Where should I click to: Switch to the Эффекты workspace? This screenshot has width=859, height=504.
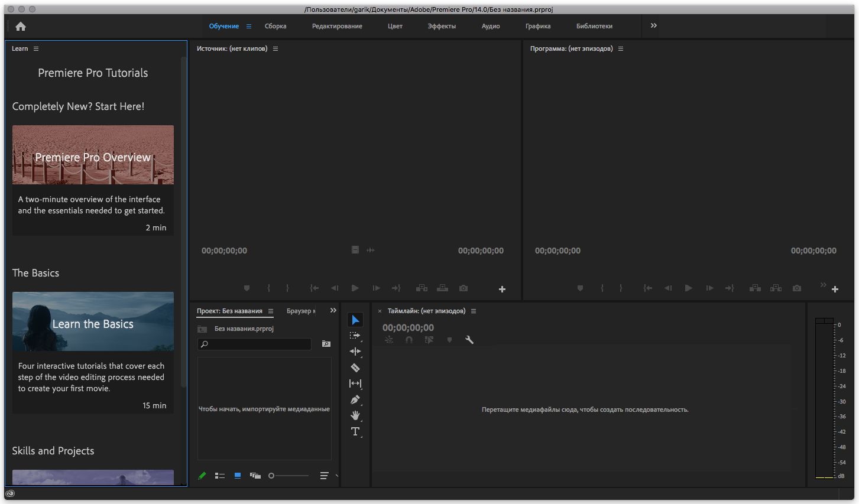point(442,27)
